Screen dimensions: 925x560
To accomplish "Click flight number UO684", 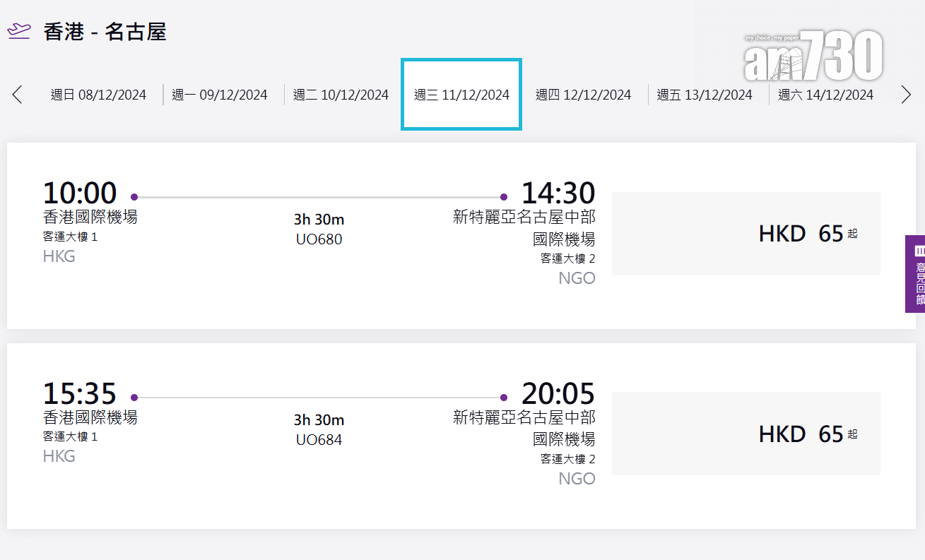I will (319, 440).
